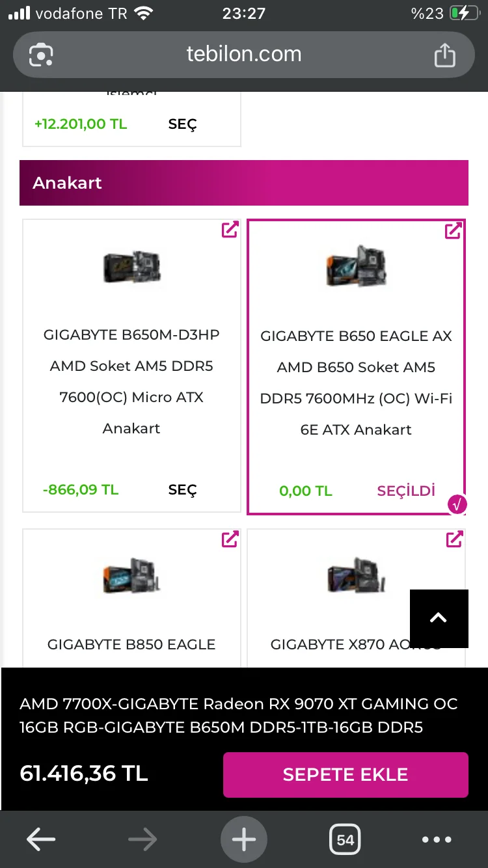
Task: Open new tab with plus button
Action: (244, 839)
